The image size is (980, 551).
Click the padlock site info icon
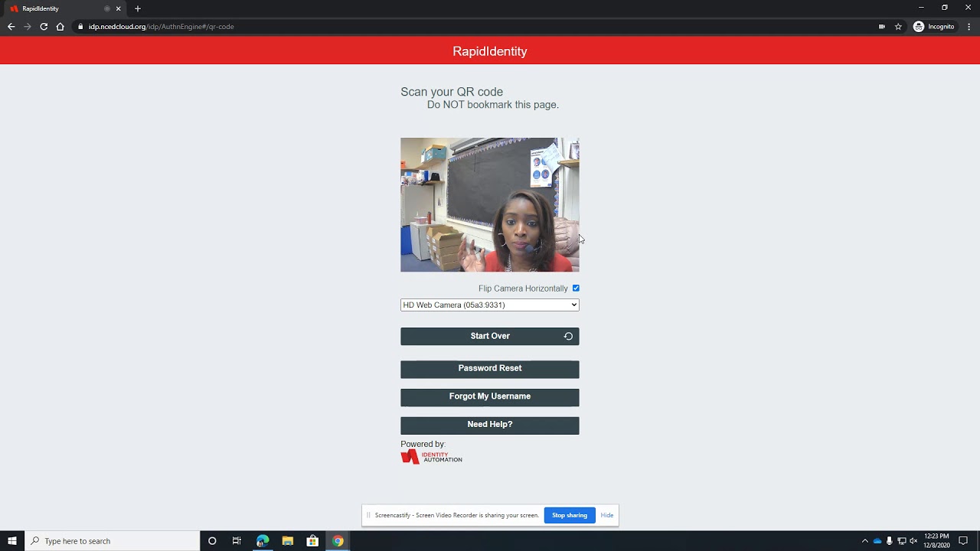(x=80, y=27)
